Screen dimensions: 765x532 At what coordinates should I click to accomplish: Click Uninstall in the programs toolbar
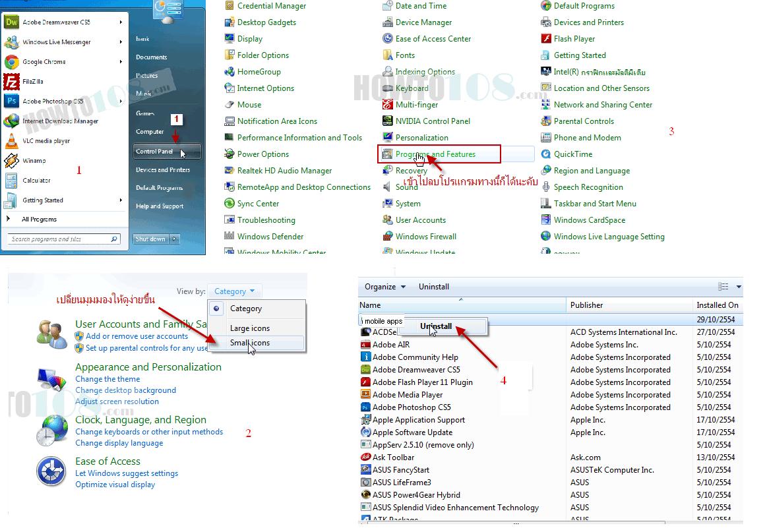pos(434,287)
